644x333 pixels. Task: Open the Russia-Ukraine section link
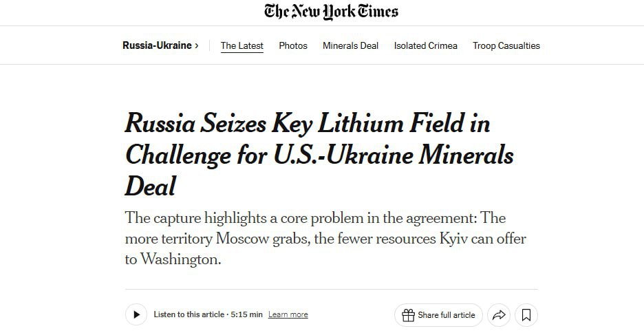157,45
